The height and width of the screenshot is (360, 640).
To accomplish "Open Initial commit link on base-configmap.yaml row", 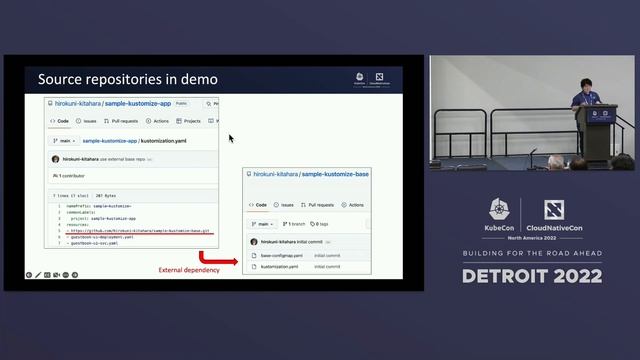I will [327, 256].
